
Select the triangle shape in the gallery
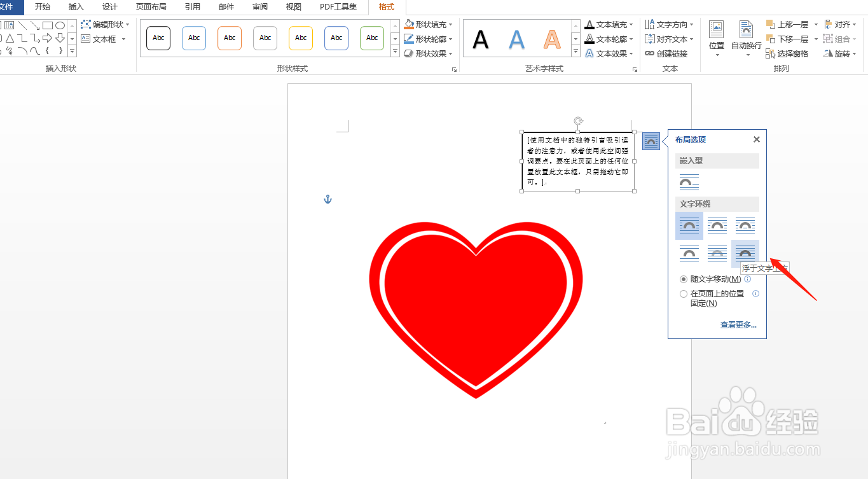(10, 38)
